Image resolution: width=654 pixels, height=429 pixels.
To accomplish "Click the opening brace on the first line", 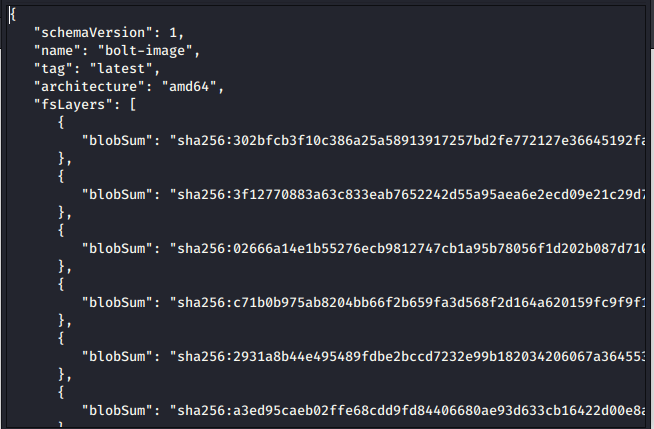I will pyautogui.click(x=12, y=14).
